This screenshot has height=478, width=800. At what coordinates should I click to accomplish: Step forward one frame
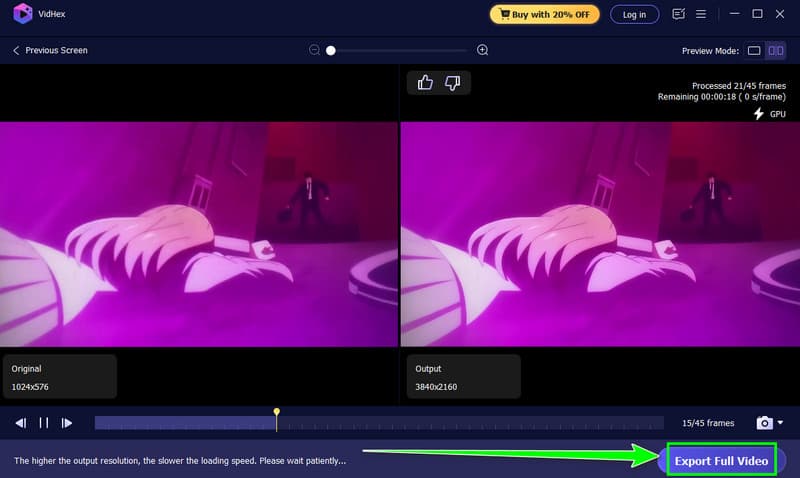point(67,423)
